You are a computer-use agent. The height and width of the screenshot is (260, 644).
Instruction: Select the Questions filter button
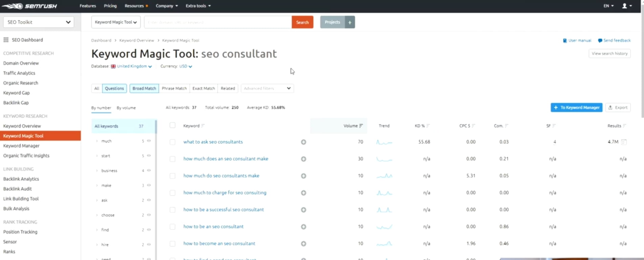[x=114, y=88]
